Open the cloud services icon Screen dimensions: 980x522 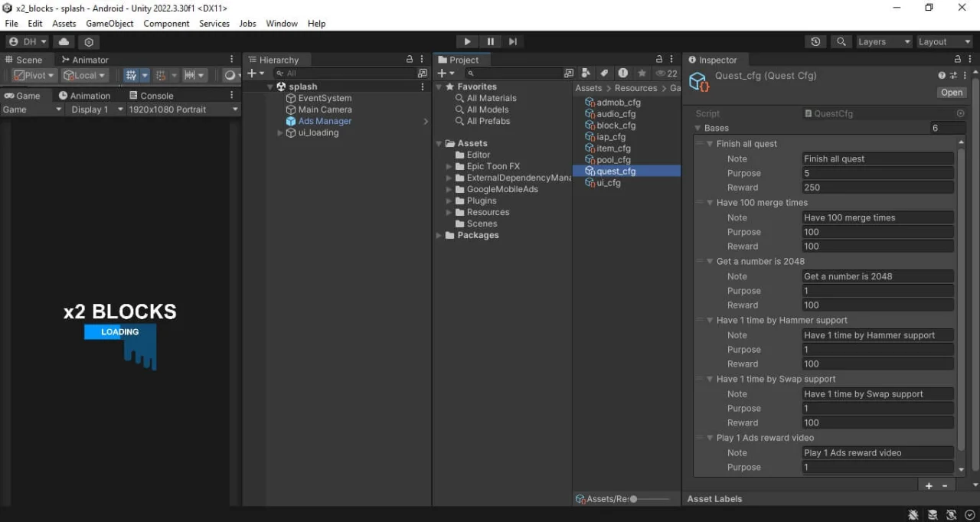point(64,42)
